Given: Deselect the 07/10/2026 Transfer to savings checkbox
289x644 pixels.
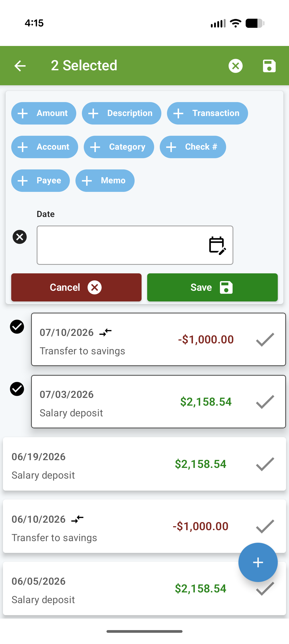Looking at the screenshot, I should pos(17,327).
